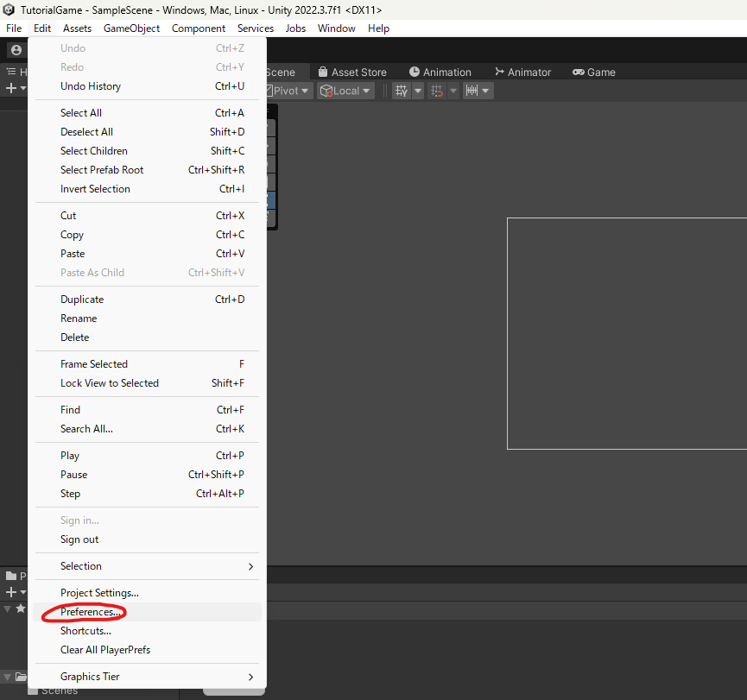Screen dimensions: 747x700
Task: Click the Project panel folder icon
Action: 11,577
